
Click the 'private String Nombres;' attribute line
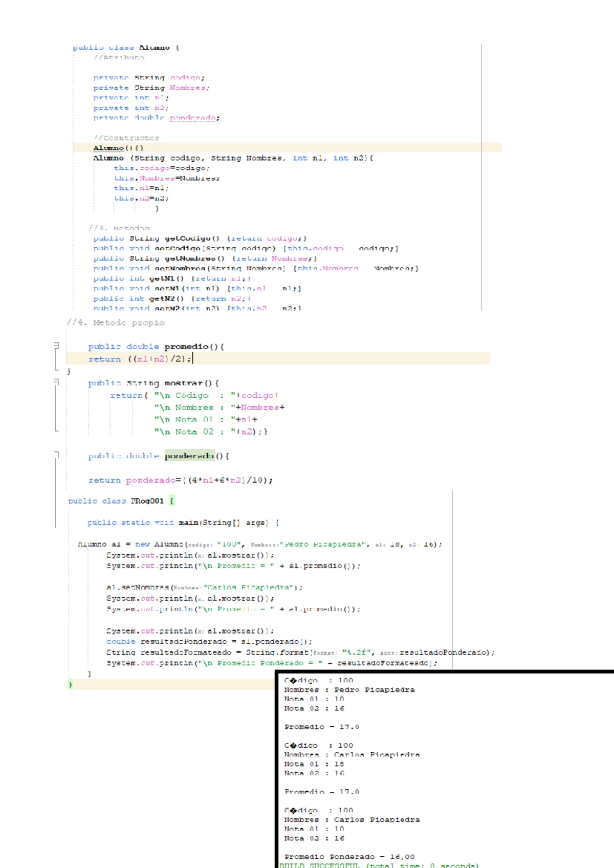(151, 88)
